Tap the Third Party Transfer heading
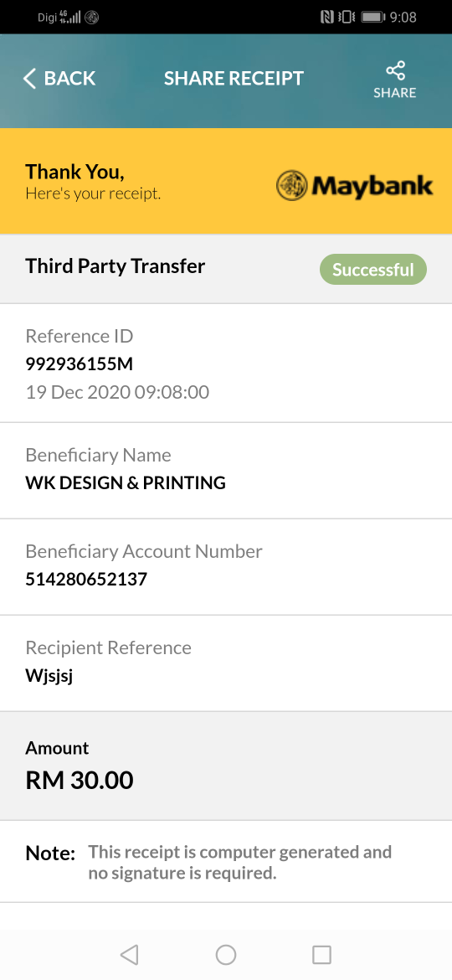This screenshot has height=980, width=452. (x=116, y=266)
